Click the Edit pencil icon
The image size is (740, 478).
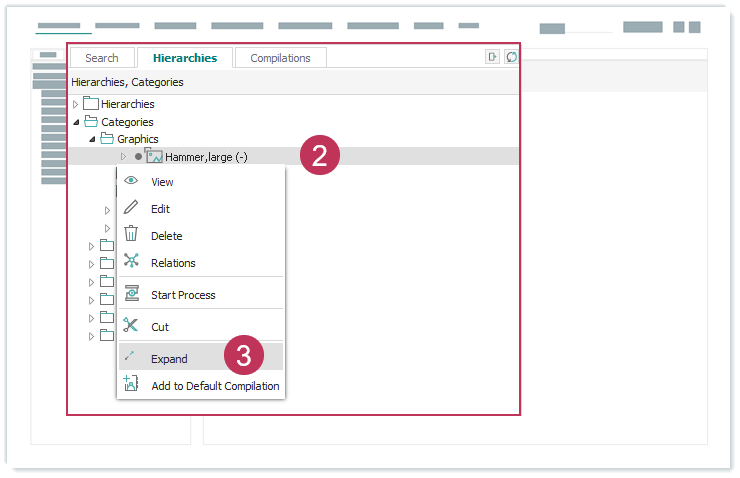tap(131, 209)
